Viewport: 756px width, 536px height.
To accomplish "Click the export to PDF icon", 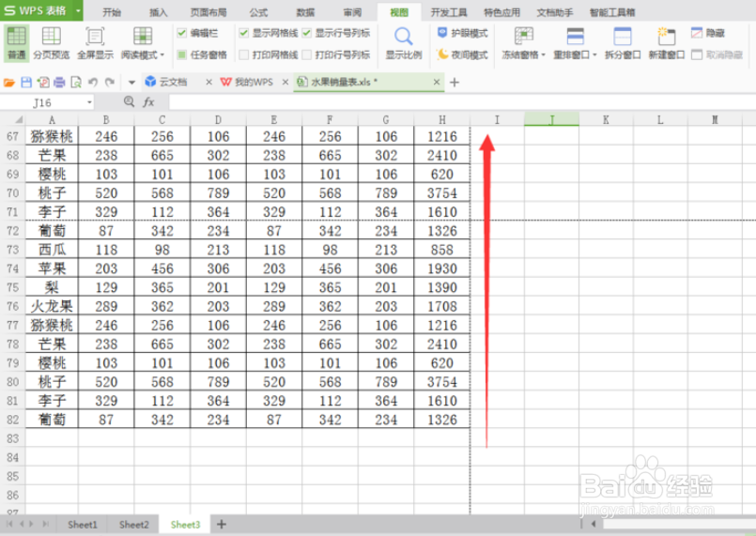I will tap(43, 83).
